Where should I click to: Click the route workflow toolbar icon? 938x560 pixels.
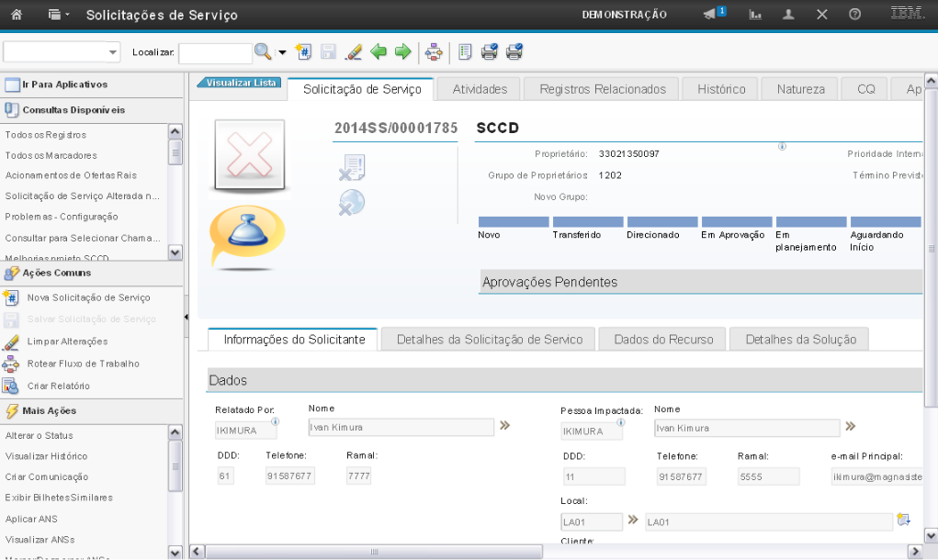[x=434, y=52]
